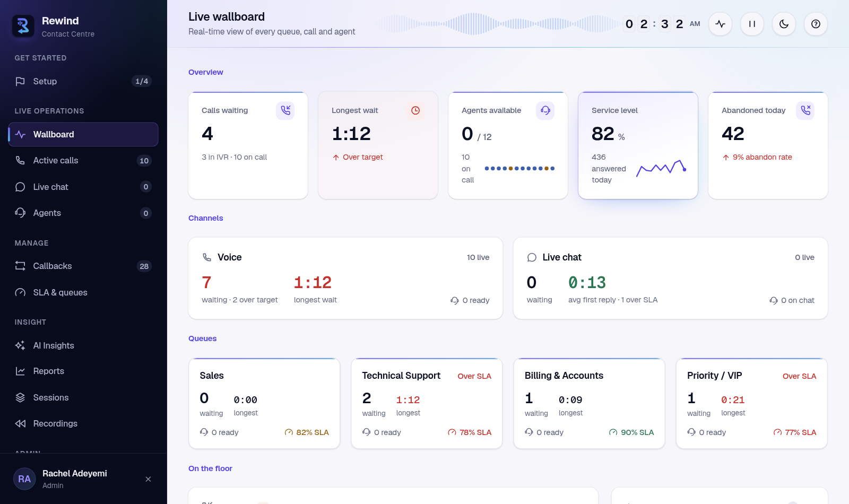
Task: Click the 78% SLA indicator
Action: pos(470,432)
